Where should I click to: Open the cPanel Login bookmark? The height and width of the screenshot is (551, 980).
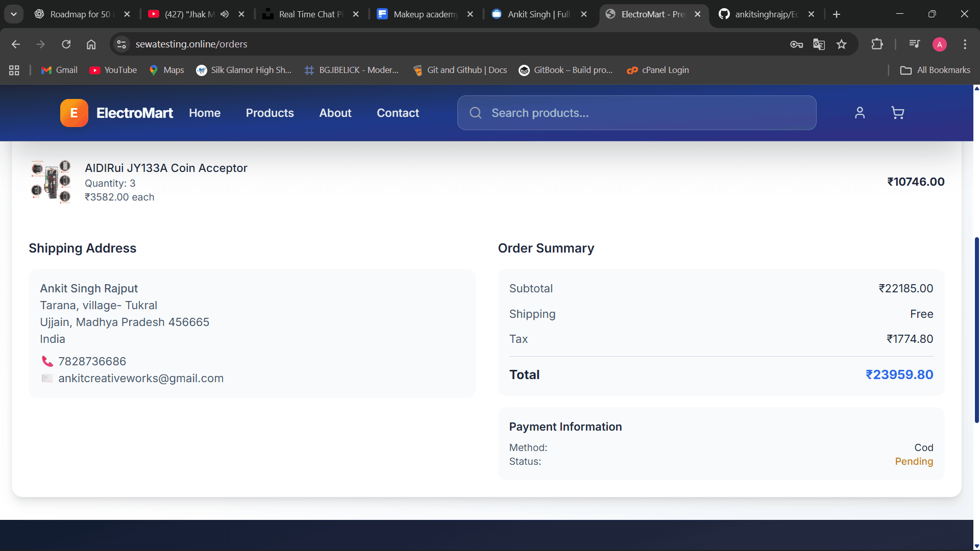[658, 70]
